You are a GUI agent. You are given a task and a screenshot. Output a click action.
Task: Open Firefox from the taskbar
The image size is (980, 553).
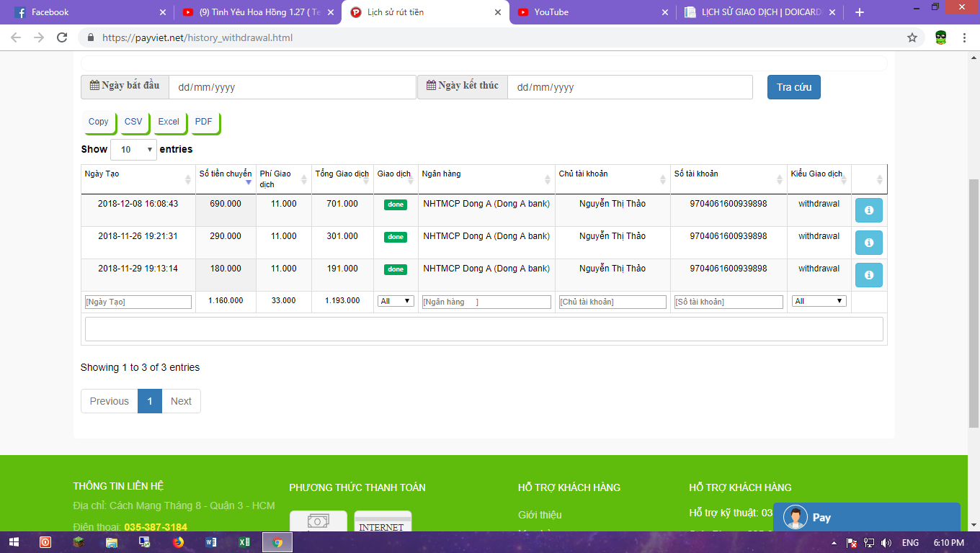(x=178, y=542)
